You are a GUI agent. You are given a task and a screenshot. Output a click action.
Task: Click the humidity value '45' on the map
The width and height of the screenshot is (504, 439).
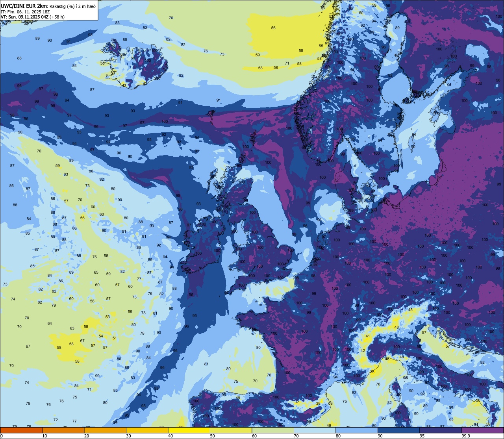410,310
